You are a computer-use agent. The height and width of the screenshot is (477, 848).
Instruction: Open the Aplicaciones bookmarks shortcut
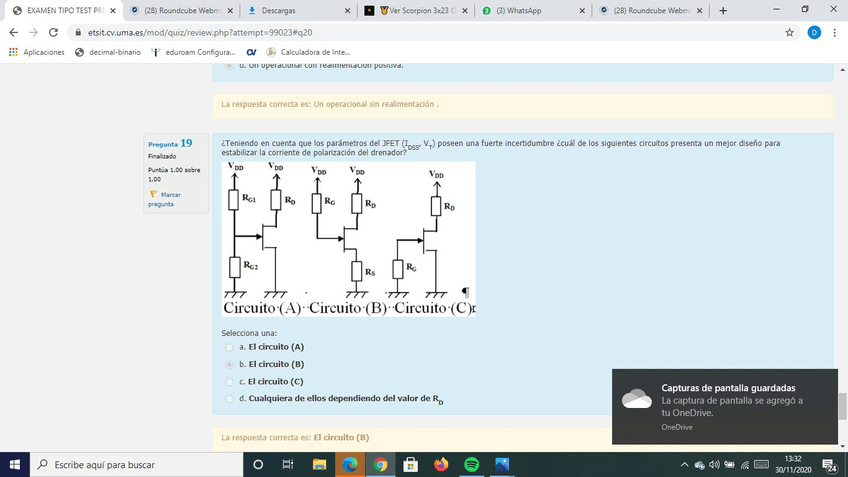pyautogui.click(x=37, y=52)
